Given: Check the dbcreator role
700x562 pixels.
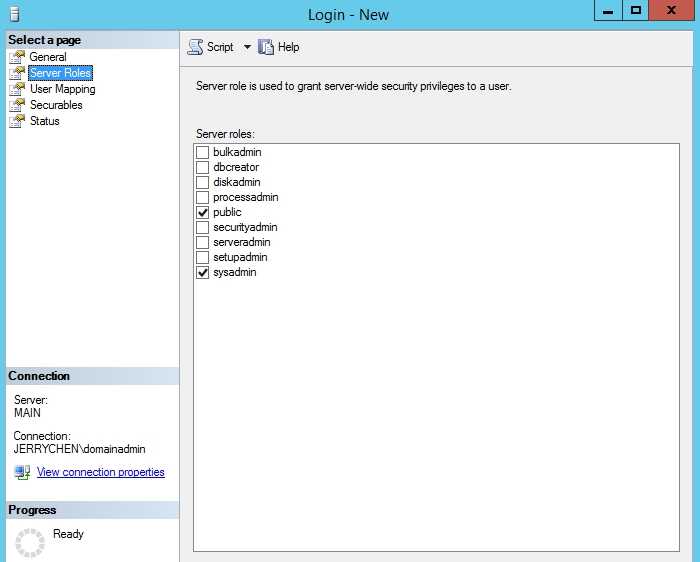Looking at the screenshot, I should (x=203, y=167).
